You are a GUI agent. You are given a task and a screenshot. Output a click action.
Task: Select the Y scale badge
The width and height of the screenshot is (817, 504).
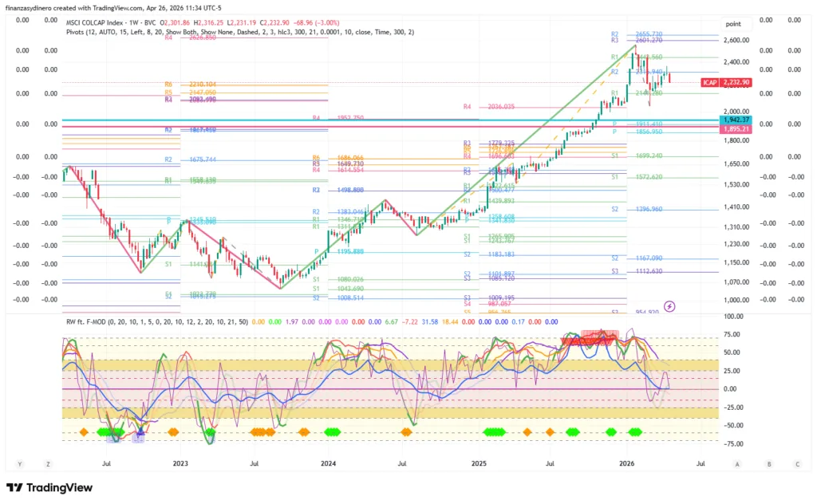[x=19, y=463]
